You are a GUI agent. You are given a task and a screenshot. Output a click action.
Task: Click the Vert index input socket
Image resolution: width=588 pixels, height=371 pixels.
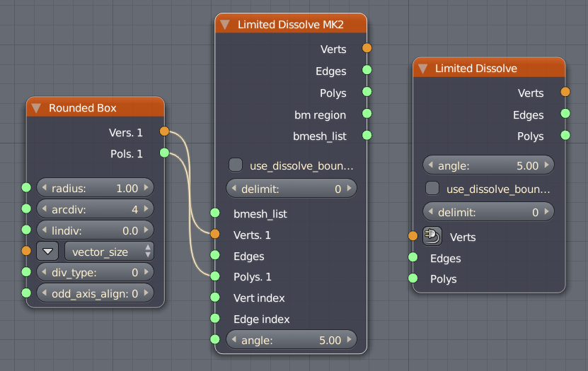pyautogui.click(x=214, y=298)
